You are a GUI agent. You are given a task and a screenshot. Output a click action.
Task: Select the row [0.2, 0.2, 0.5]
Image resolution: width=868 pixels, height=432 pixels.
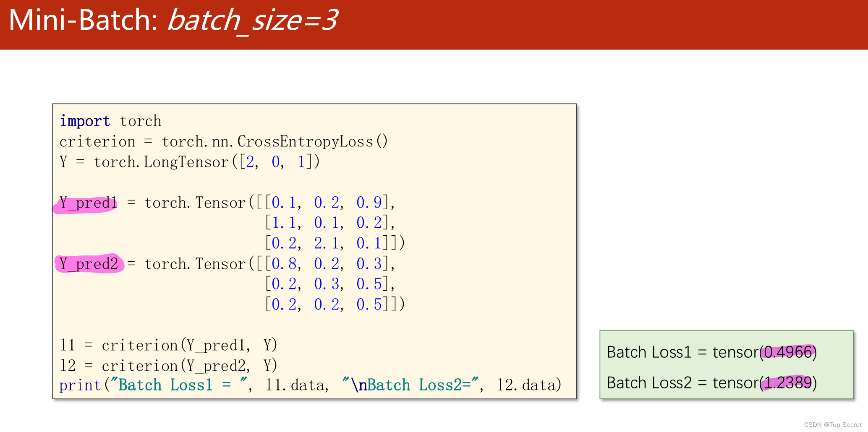click(x=327, y=304)
